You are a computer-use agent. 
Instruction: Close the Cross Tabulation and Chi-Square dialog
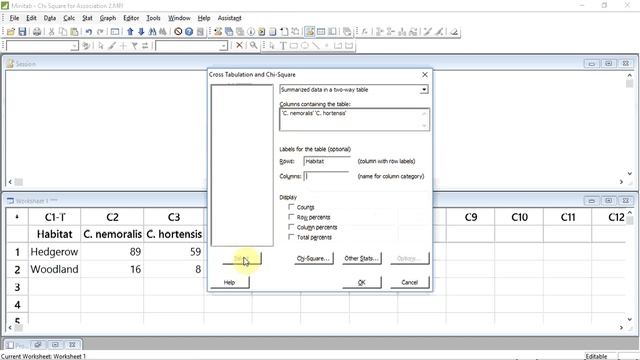[425, 75]
